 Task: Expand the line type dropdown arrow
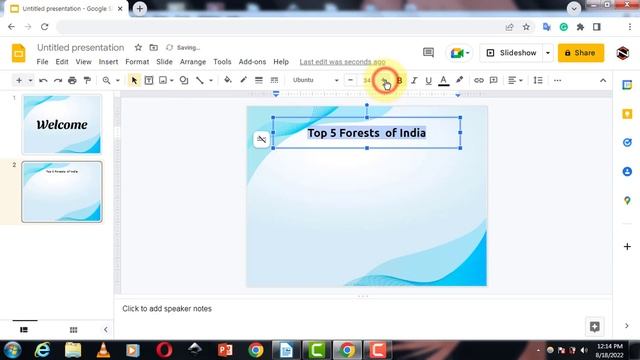click(x=211, y=80)
